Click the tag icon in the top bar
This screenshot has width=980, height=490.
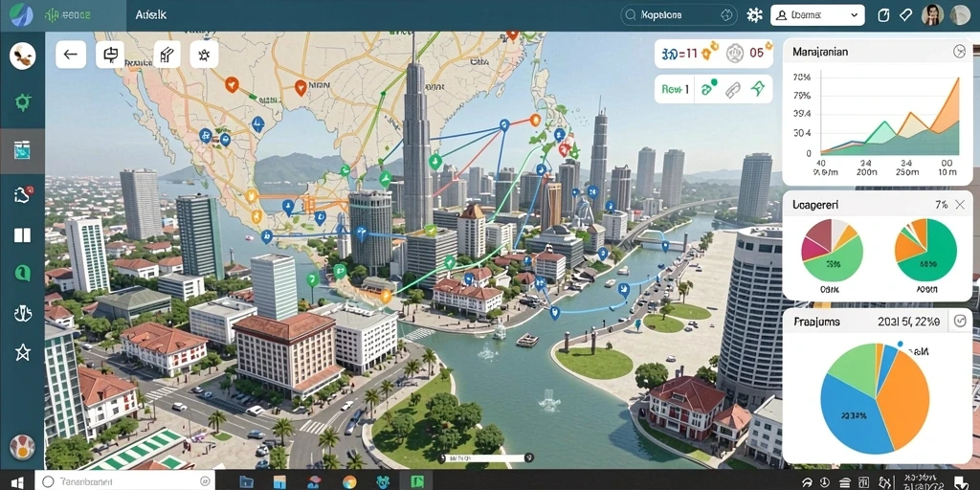[x=905, y=15]
